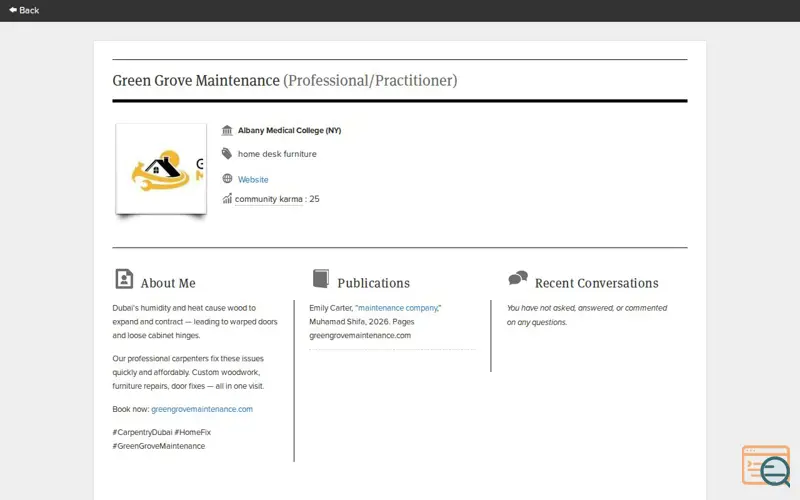Click the tag icon beside home desk furniture

click(227, 154)
